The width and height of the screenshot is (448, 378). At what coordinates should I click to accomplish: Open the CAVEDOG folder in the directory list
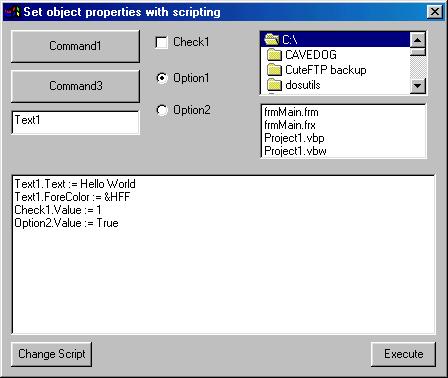(335, 55)
